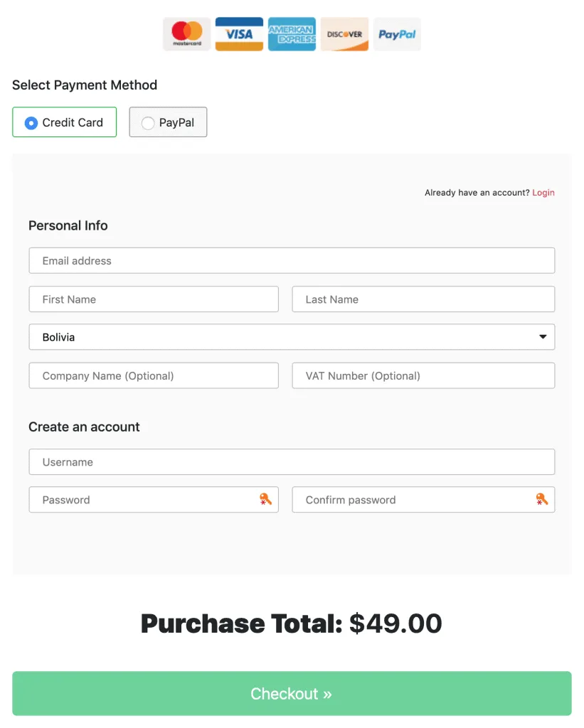Focus the Company Name optional field

click(154, 375)
